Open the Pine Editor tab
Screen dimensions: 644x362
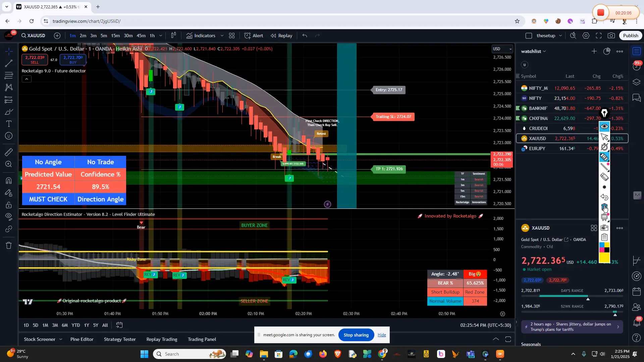tap(82, 339)
